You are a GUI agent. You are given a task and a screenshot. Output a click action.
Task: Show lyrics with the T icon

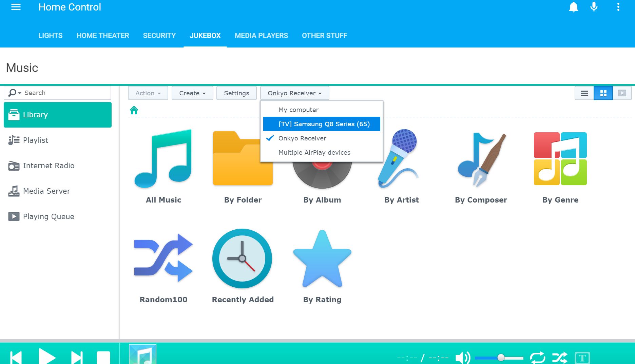[582, 358]
